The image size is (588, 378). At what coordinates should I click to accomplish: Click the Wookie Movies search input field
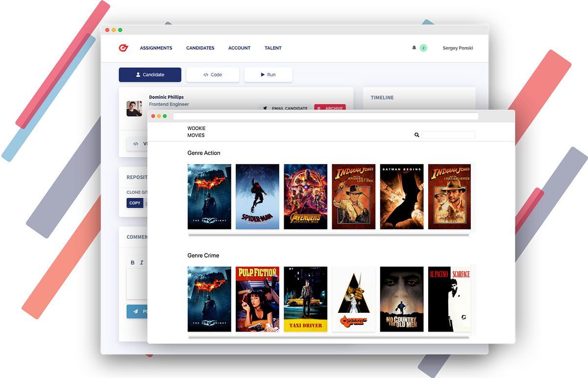click(x=448, y=134)
